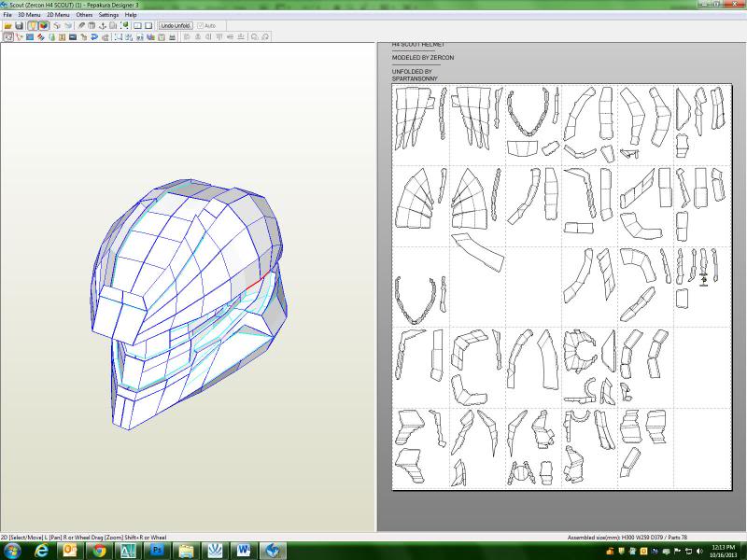This screenshot has width=747, height=560.
Task: Select the V-shaped strip part in the top row
Action: click(528, 113)
